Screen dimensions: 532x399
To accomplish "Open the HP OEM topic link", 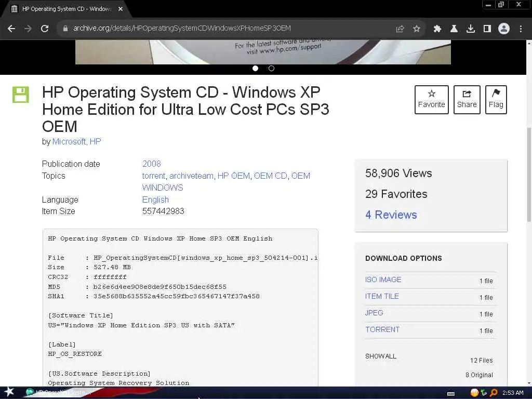I will (x=234, y=176).
